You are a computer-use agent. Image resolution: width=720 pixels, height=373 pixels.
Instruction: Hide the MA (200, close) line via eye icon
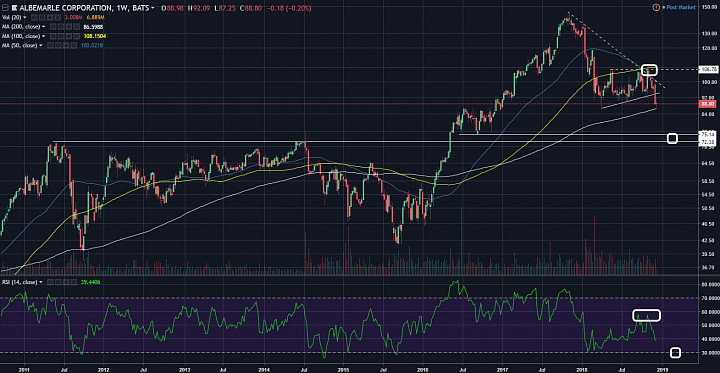pos(53,27)
